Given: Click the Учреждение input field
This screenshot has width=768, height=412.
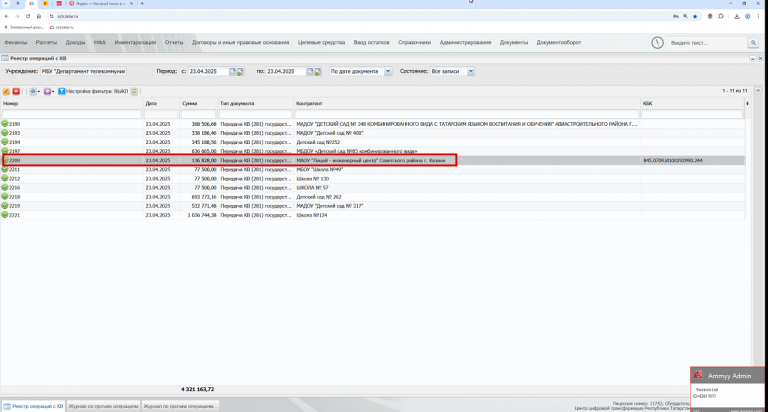Looking at the screenshot, I should (x=83, y=72).
